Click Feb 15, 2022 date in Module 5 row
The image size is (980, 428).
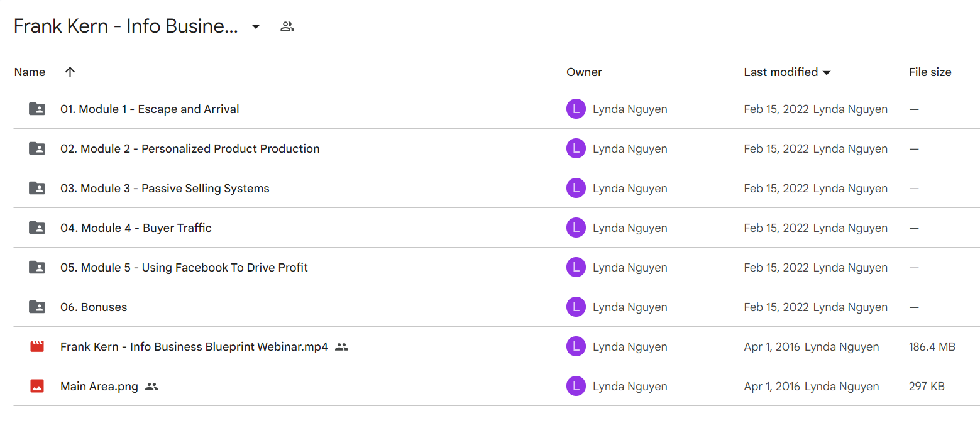pos(776,268)
